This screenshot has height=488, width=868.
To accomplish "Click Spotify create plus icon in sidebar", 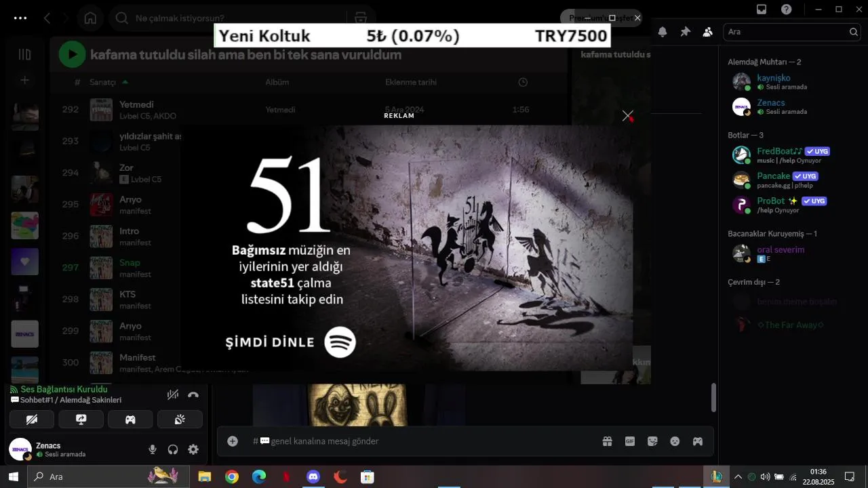I will 24,81.
